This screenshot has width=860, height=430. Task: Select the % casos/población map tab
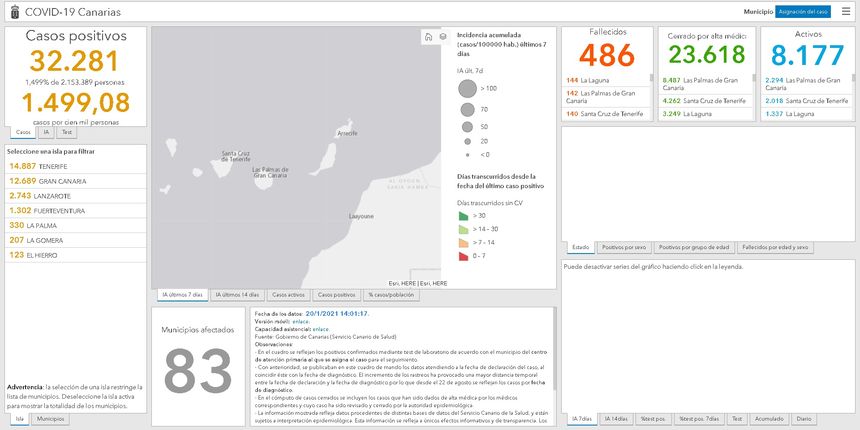coord(388,295)
